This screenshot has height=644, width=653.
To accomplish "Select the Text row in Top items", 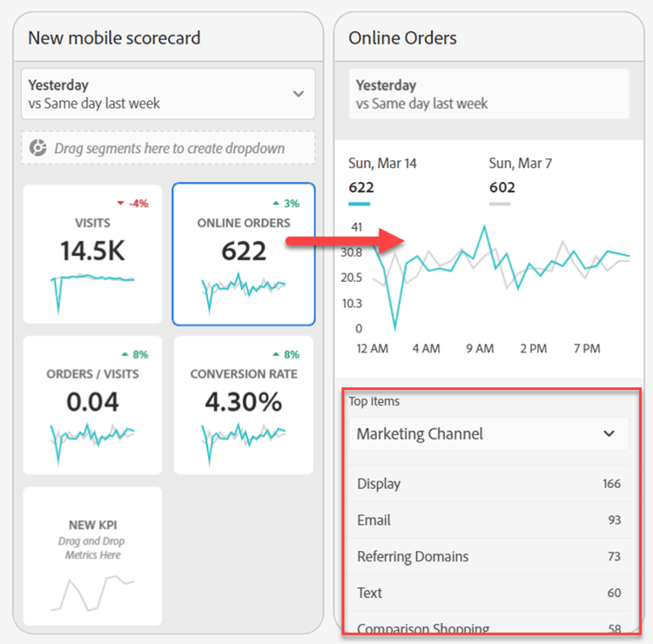I will coord(489,593).
